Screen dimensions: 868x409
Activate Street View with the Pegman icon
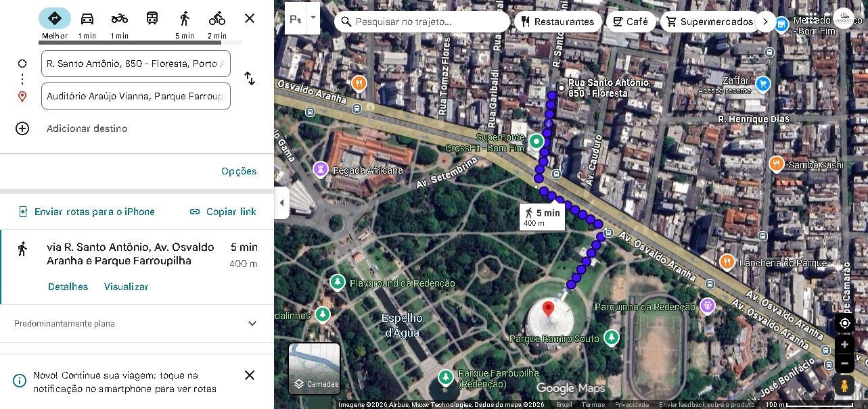844,385
